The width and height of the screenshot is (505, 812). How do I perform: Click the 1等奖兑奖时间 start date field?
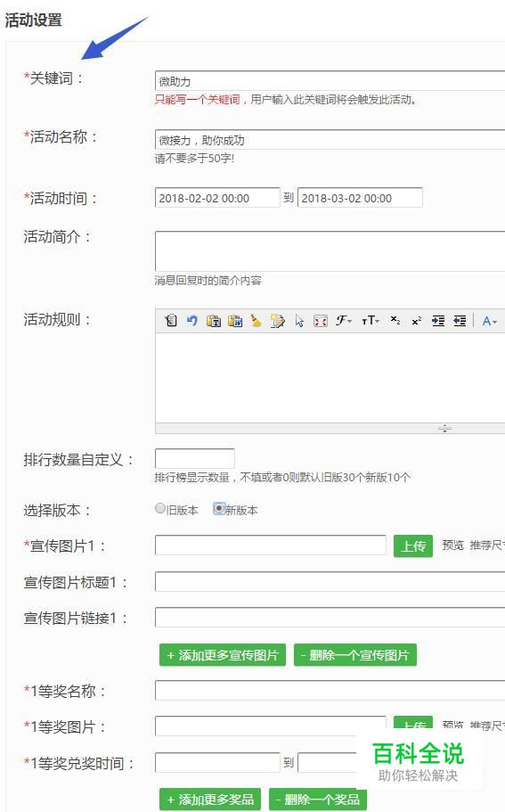point(217,762)
